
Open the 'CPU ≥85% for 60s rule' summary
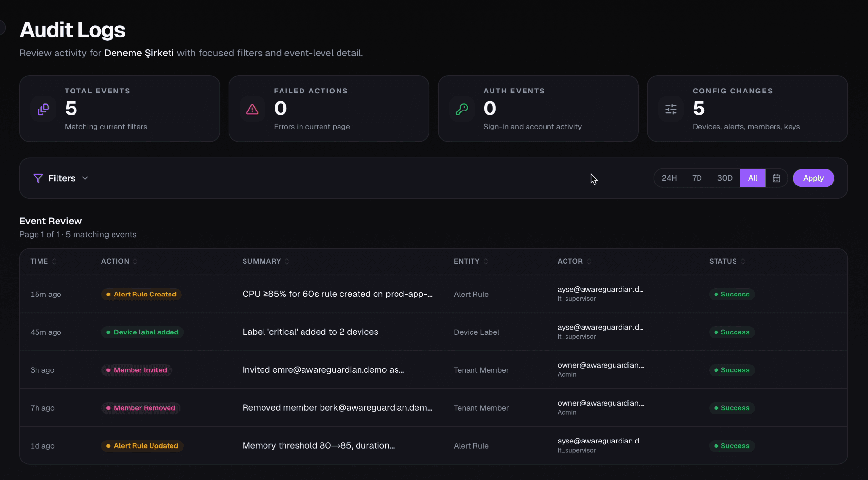(338, 294)
